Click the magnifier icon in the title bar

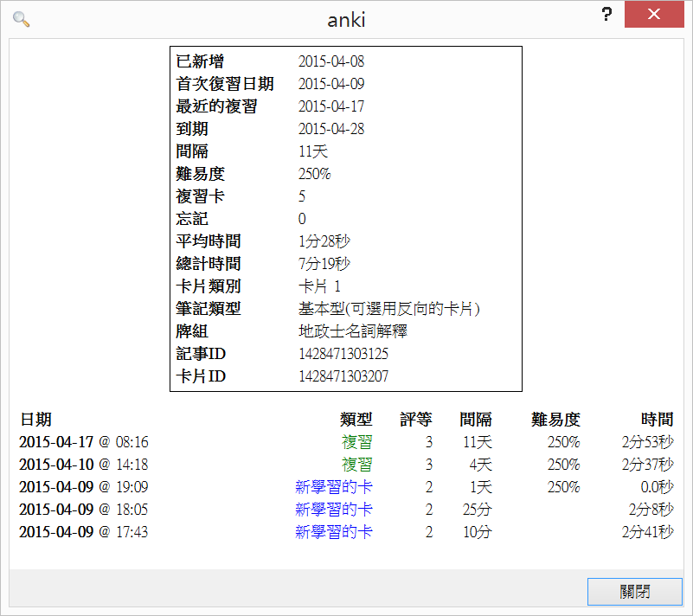tap(21, 19)
